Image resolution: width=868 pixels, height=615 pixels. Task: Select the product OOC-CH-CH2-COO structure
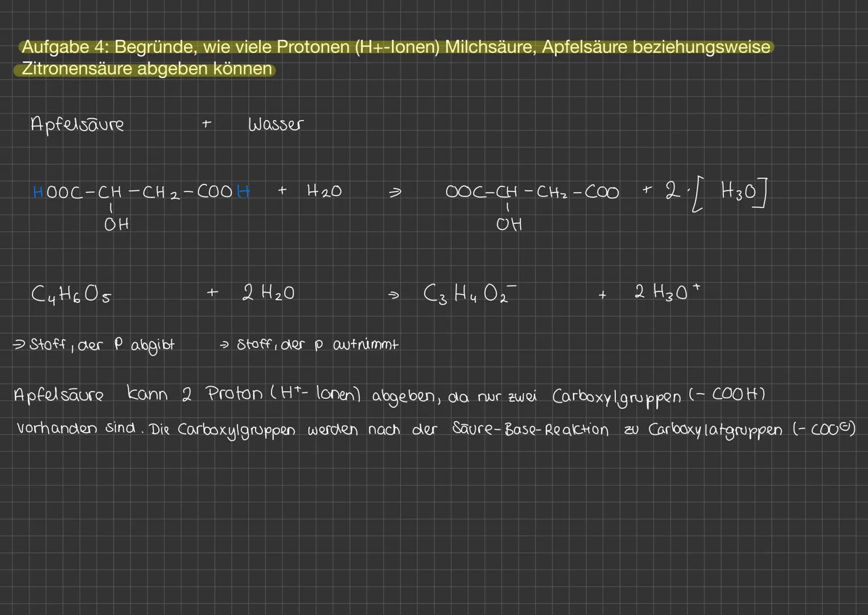532,192
